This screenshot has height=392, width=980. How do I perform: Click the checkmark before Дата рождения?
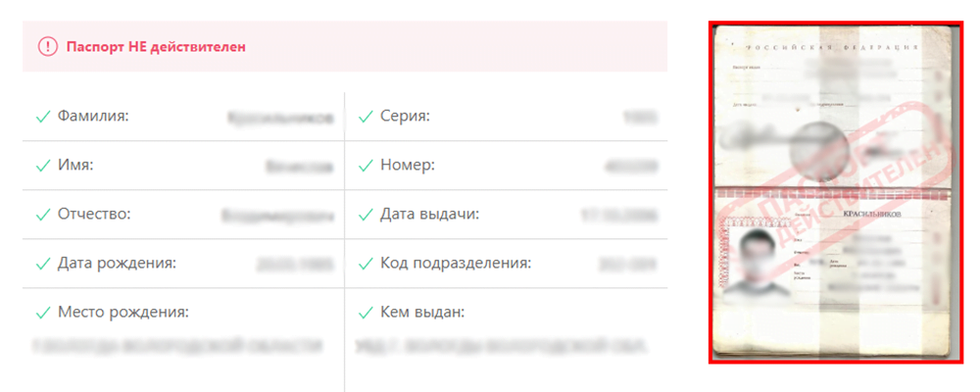click(42, 263)
